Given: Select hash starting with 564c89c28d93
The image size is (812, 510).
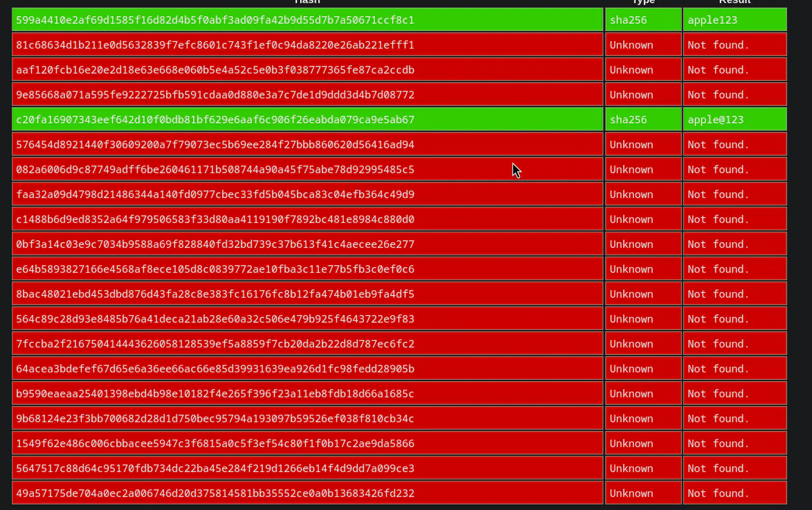Looking at the screenshot, I should [308, 318].
